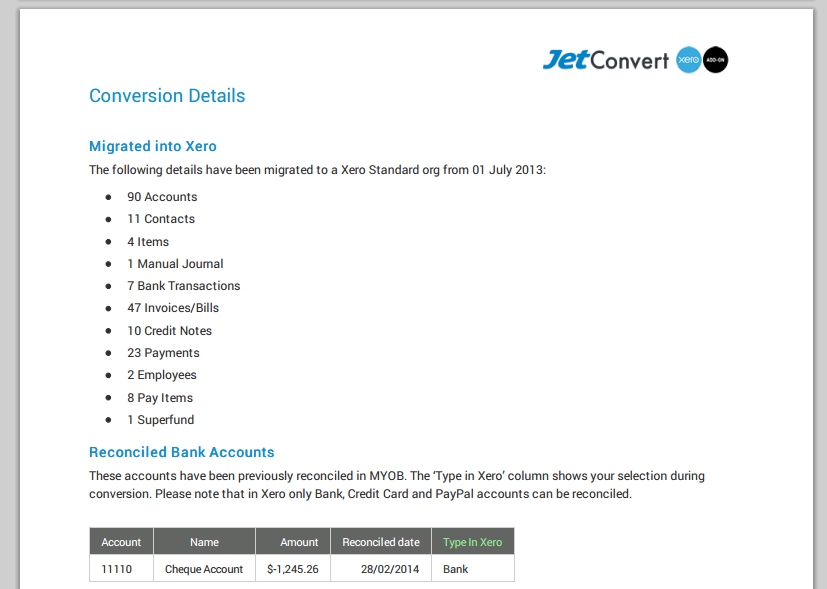Select the Reconciled Bank Accounts heading
Viewport: 827px width, 589px height.
click(181, 452)
